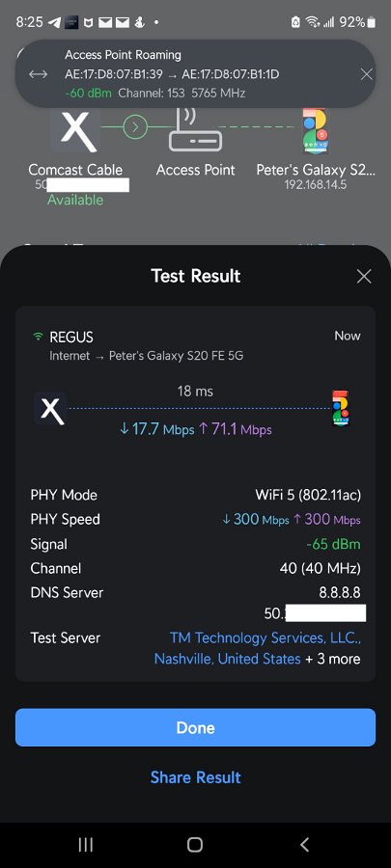
Task: Close the Test Result panel
Action: (x=364, y=276)
